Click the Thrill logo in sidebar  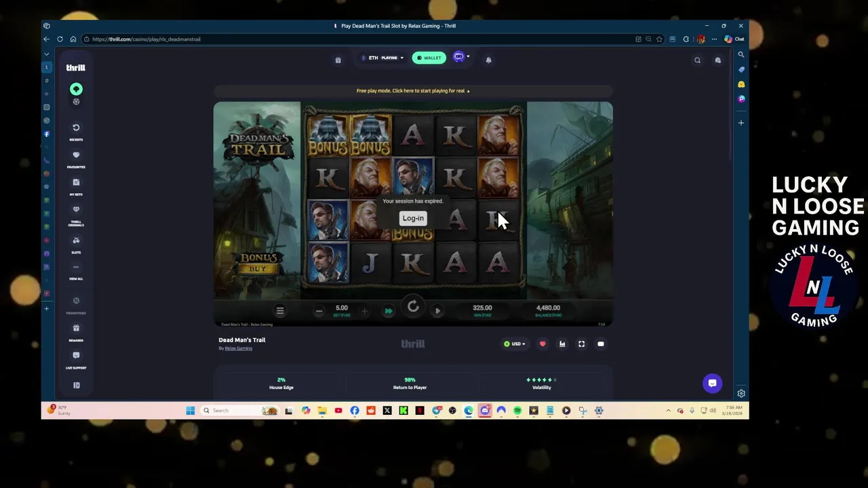75,68
